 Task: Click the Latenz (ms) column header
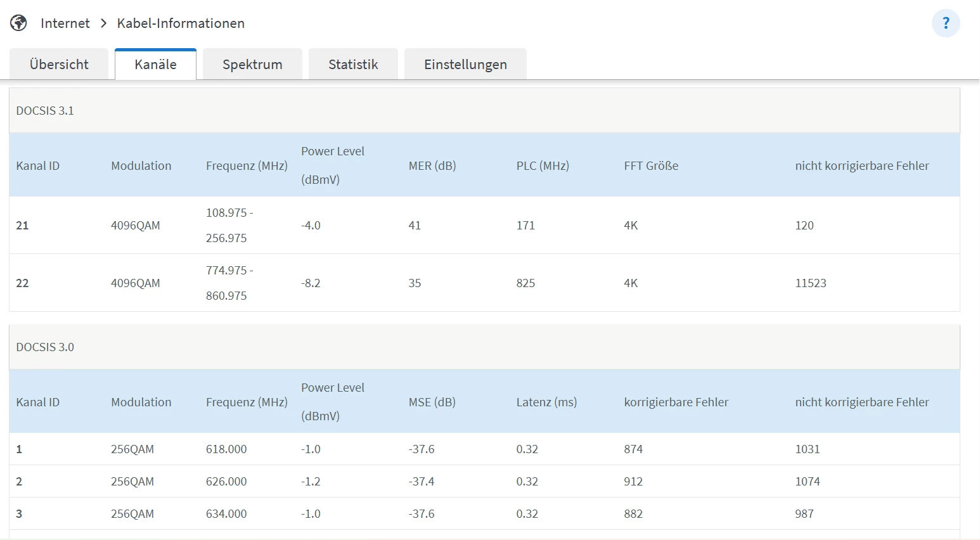click(546, 402)
